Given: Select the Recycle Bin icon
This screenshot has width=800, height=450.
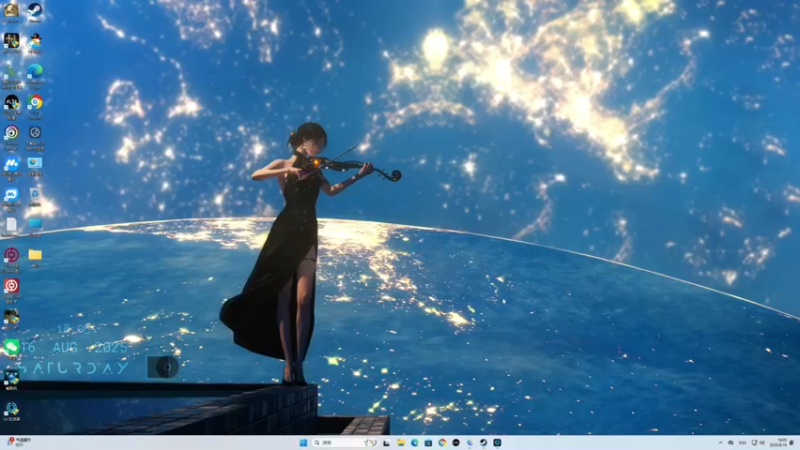Looking at the screenshot, I should [x=35, y=196].
